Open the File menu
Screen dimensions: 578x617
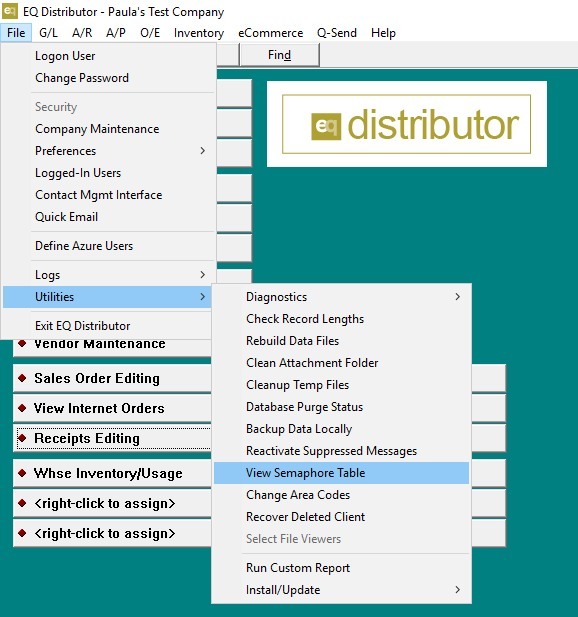tap(16, 33)
